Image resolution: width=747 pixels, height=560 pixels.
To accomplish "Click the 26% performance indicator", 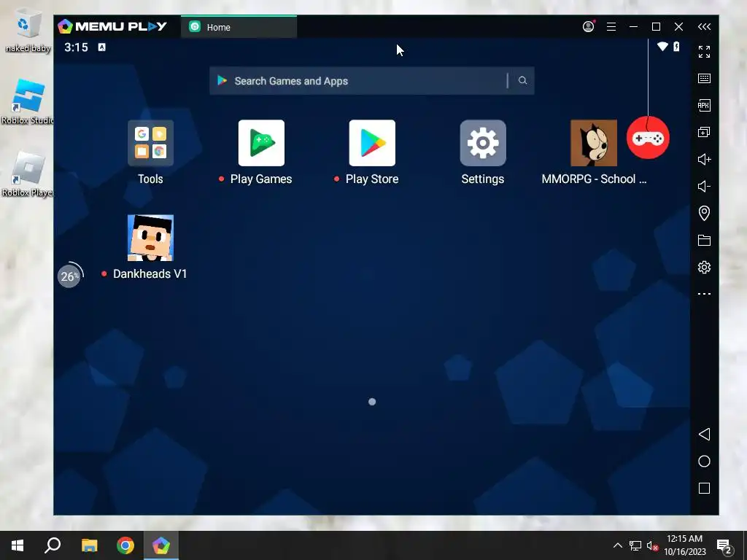I will pyautogui.click(x=70, y=275).
